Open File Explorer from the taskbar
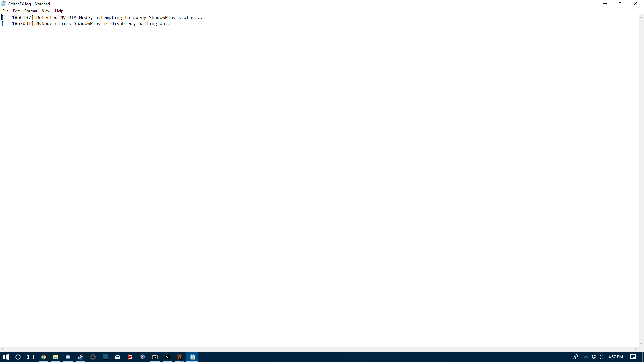Screen dimensions: 644x362 pos(56,357)
